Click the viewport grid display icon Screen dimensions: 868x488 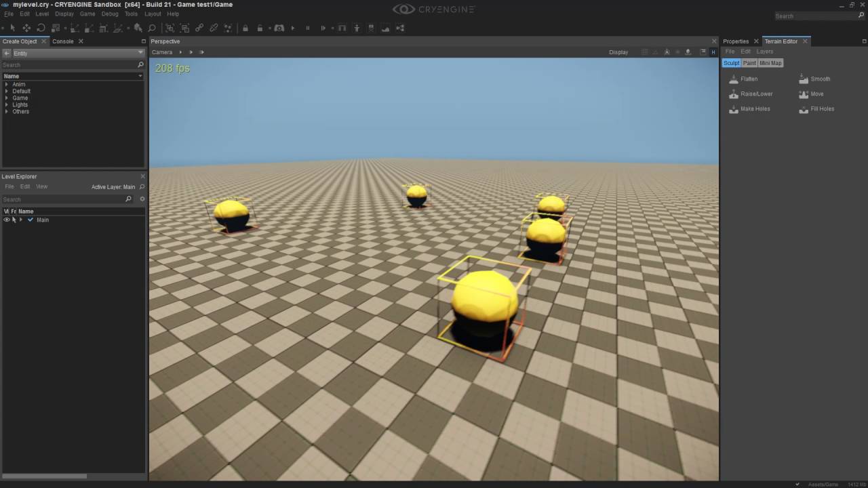(645, 52)
